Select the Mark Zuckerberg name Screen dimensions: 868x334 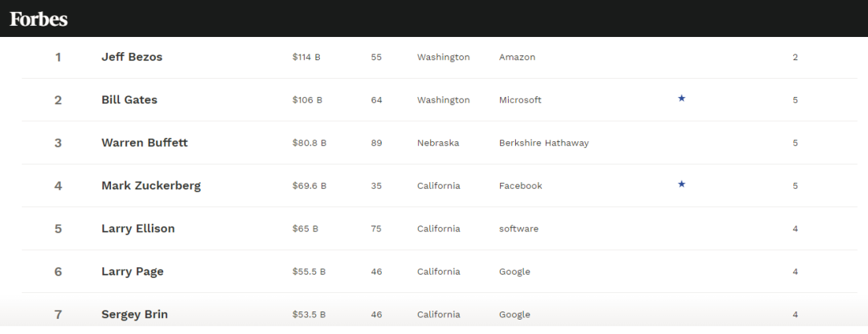pos(151,185)
